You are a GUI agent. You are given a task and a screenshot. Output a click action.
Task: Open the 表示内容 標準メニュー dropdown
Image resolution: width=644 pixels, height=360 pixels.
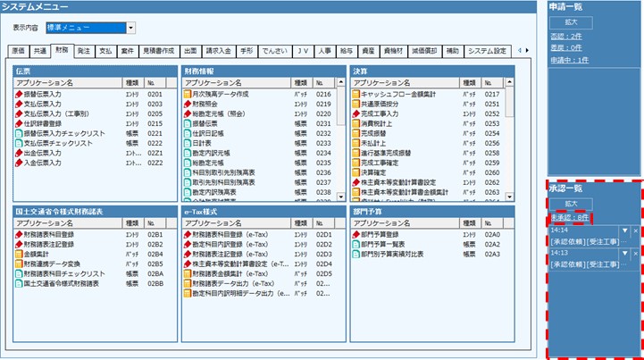[x=130, y=28]
